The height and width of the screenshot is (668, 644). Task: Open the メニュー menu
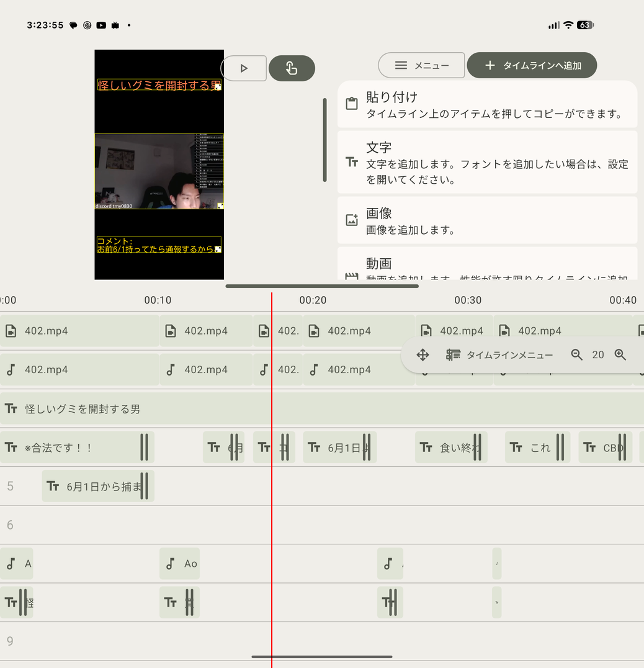421,65
